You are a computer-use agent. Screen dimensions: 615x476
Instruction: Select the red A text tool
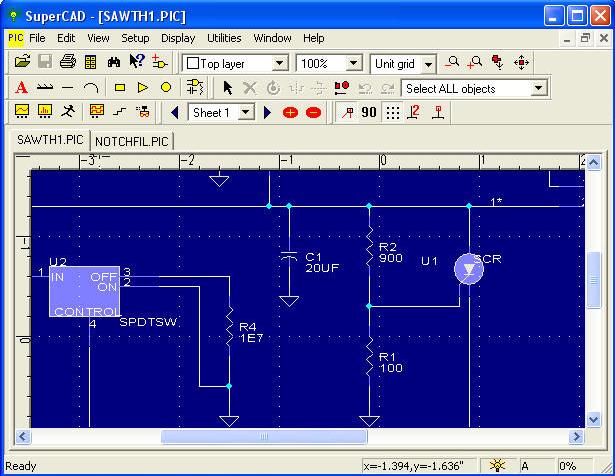[22, 87]
